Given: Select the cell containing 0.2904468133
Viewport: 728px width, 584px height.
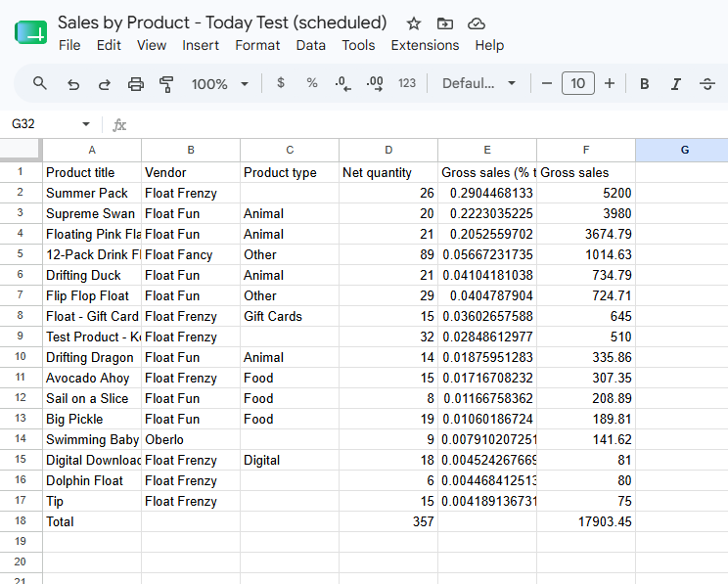Looking at the screenshot, I should point(487,193).
